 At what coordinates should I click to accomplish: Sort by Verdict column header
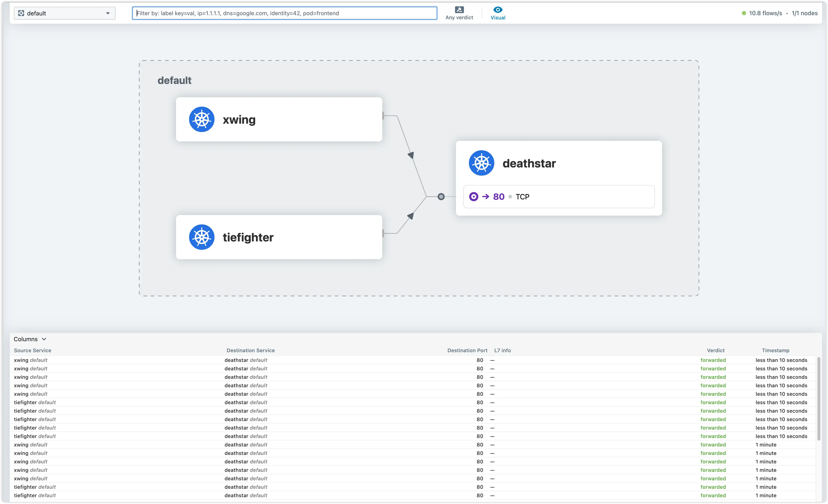[x=715, y=350]
